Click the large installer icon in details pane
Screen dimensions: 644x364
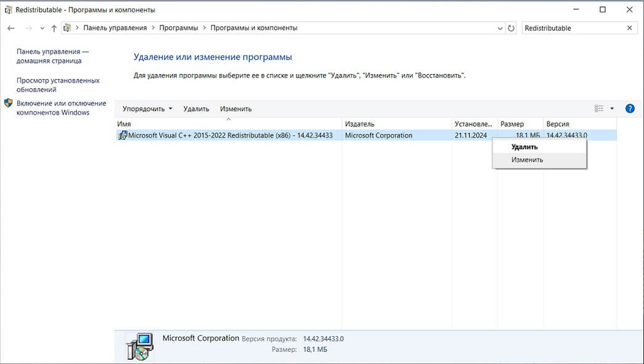tap(140, 346)
